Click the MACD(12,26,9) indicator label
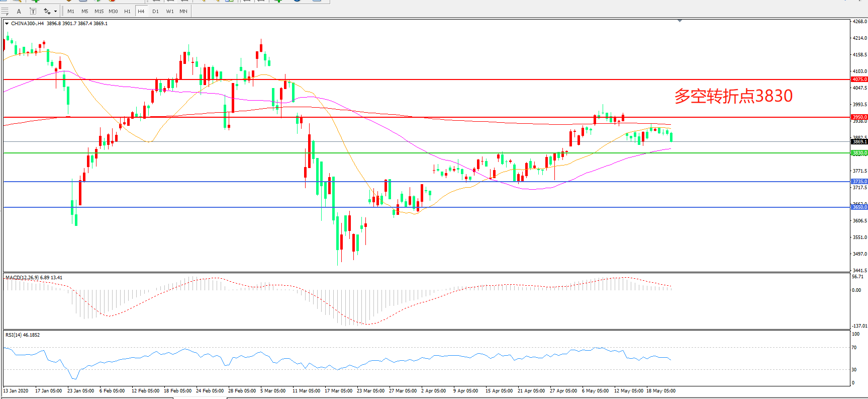This screenshot has width=868, height=399. point(34,278)
